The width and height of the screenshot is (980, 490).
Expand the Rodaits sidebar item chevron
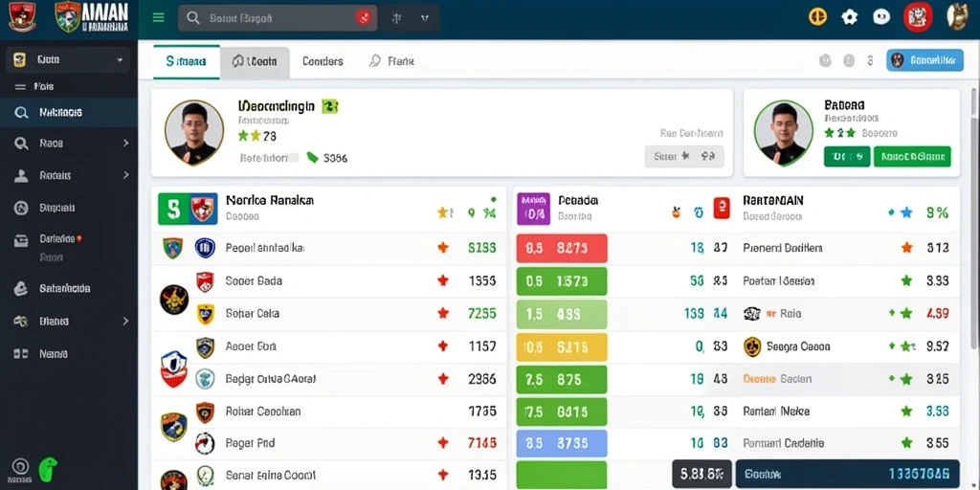pyautogui.click(x=125, y=176)
